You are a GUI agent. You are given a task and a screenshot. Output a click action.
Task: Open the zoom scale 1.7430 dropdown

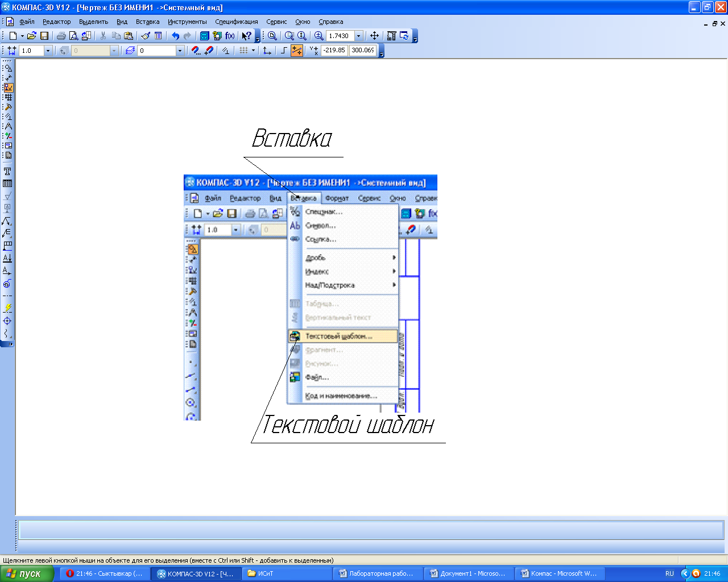pos(359,36)
